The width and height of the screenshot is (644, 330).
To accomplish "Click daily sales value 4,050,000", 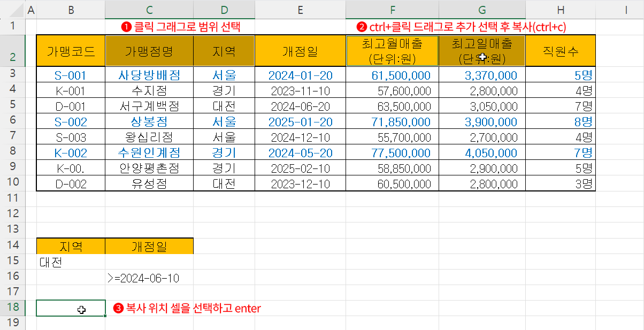I will coord(482,152).
